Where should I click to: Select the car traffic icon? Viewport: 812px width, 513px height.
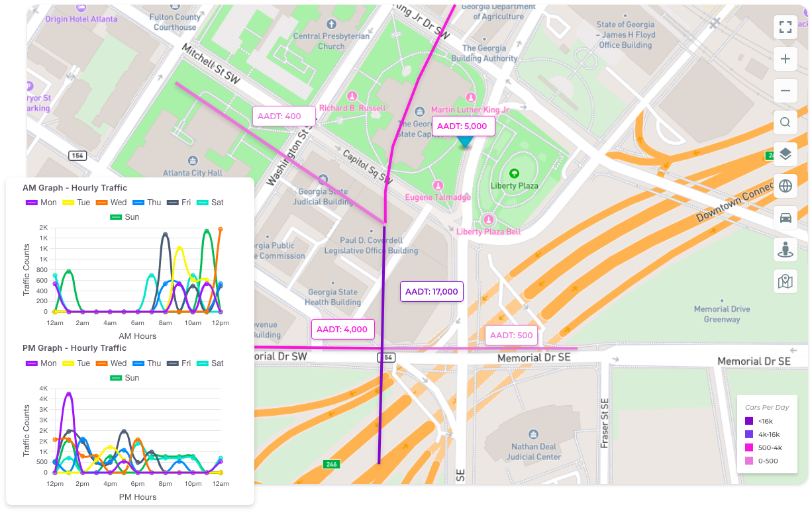pos(786,218)
